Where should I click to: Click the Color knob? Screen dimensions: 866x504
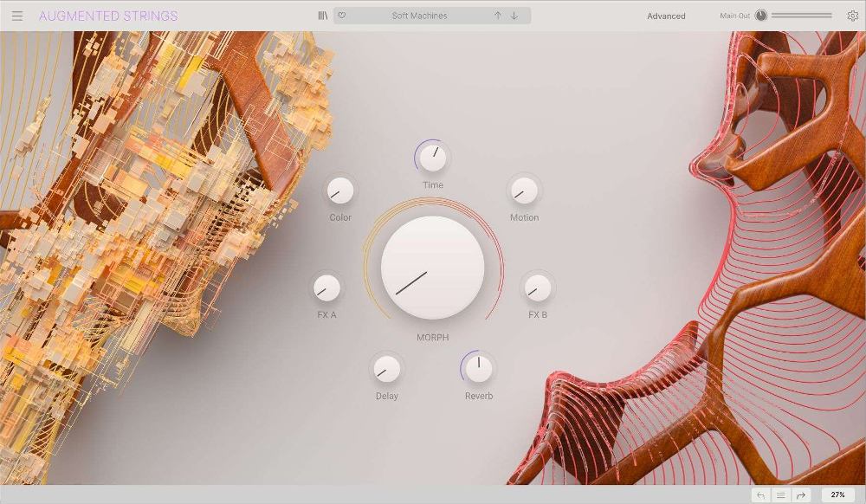pos(339,190)
